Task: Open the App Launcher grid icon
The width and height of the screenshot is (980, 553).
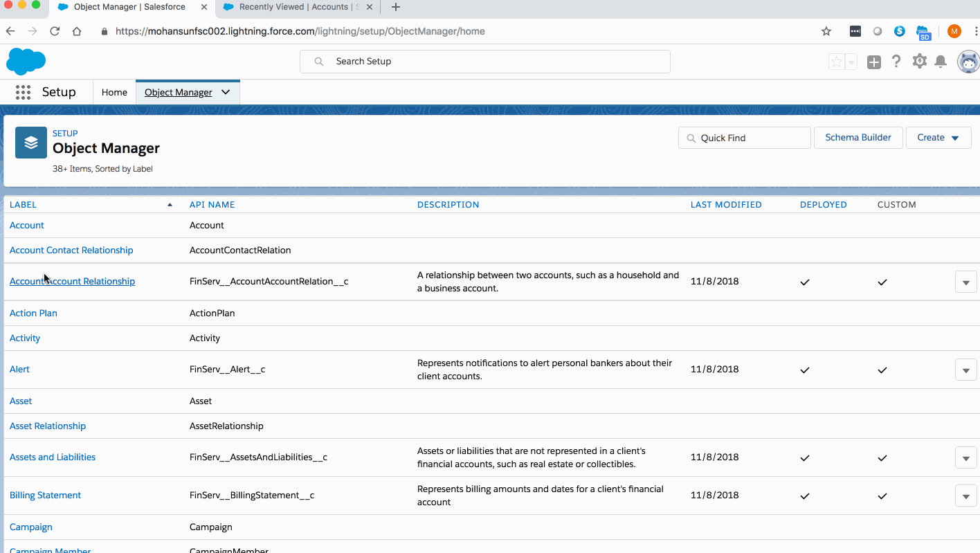Action: [x=23, y=92]
